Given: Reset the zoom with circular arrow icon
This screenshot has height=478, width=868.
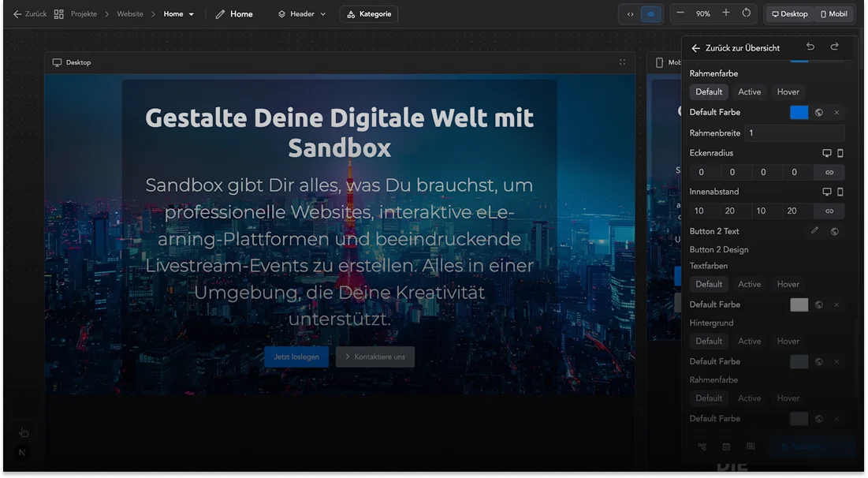Looking at the screenshot, I should click(747, 13).
